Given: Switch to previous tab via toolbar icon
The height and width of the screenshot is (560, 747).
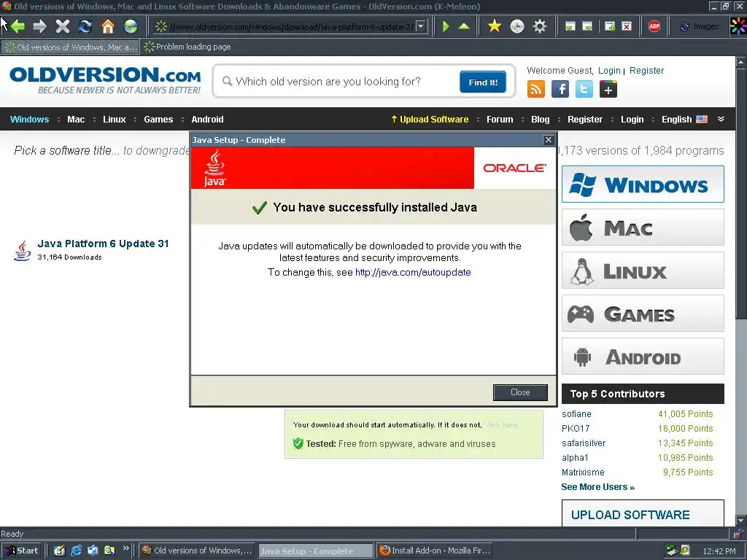Looking at the screenshot, I should point(570,26).
